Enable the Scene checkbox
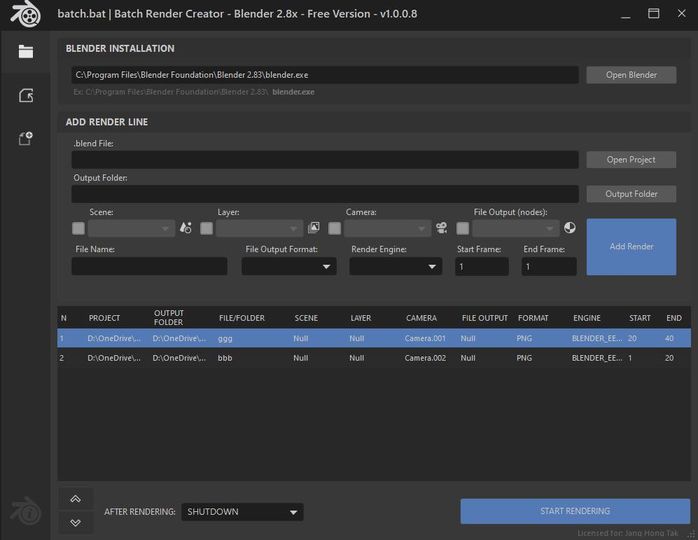Viewport: 698px width, 540px height. 78,228
